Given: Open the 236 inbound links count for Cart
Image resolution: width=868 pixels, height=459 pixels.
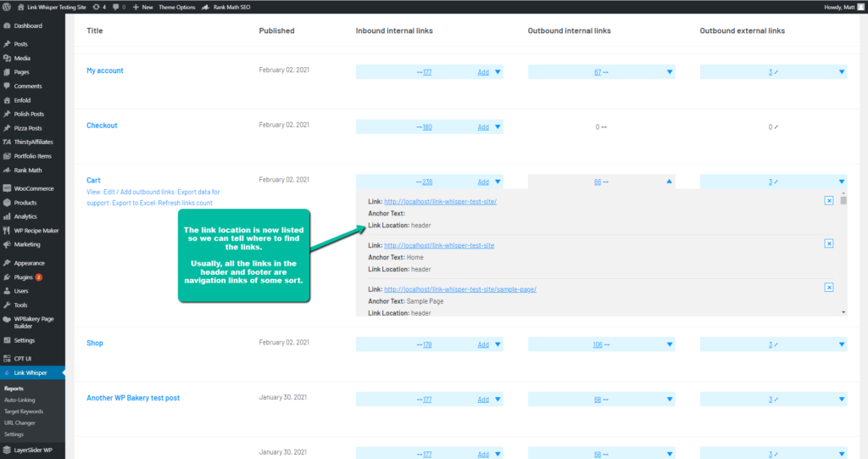Looking at the screenshot, I should (x=427, y=182).
